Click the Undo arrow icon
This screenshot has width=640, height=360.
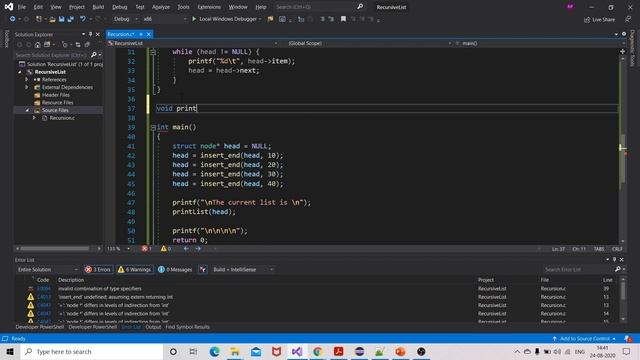point(83,19)
